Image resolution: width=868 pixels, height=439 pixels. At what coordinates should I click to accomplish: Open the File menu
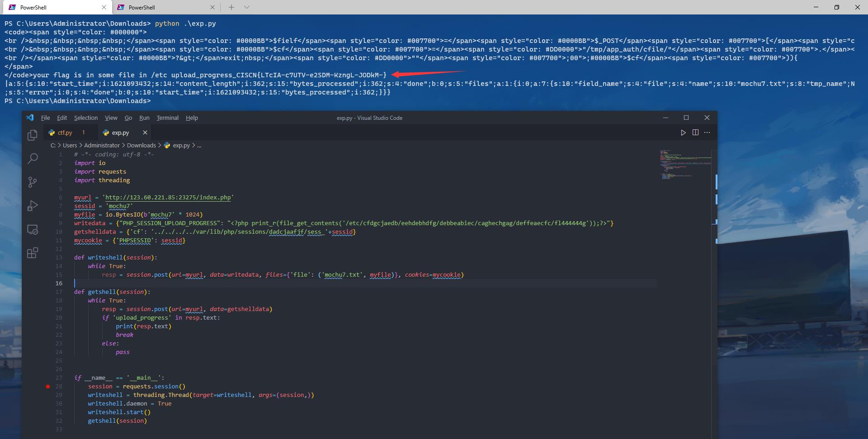coord(45,118)
